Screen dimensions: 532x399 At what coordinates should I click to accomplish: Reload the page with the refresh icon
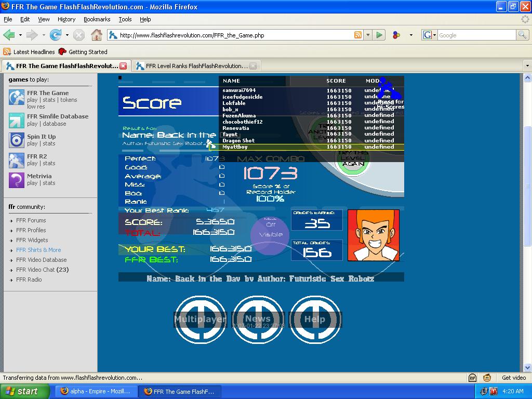pos(56,35)
